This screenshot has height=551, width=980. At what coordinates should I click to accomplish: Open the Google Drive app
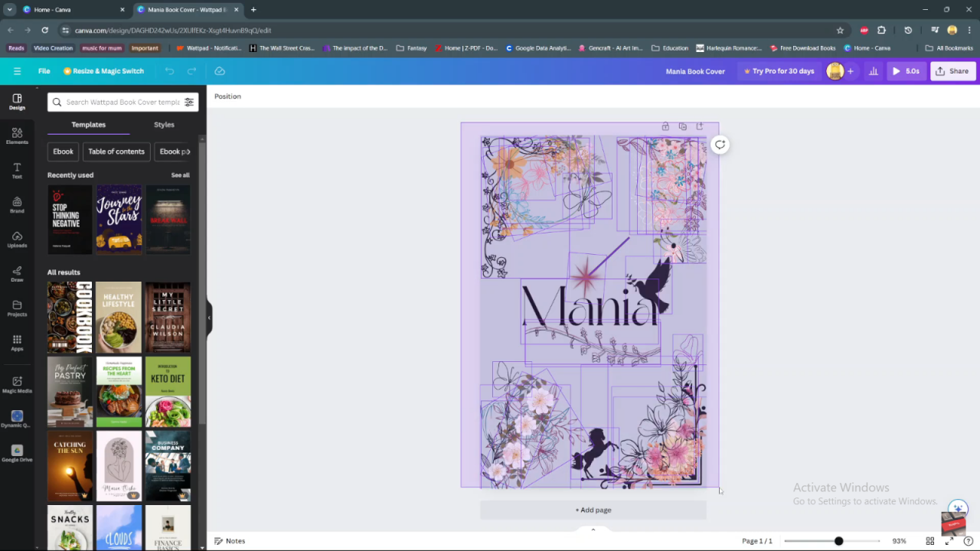[17, 454]
